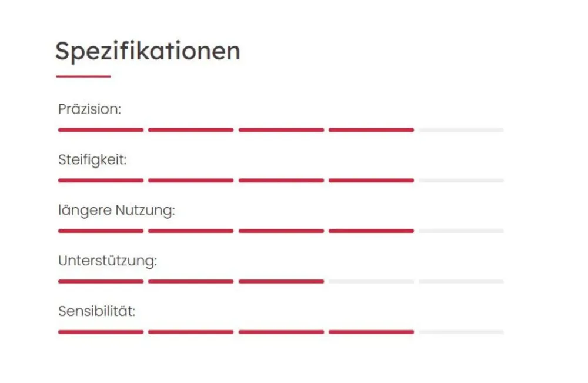Click the fourth grey segment of Unterstützung
The width and height of the screenshot is (588, 383).
click(x=371, y=282)
